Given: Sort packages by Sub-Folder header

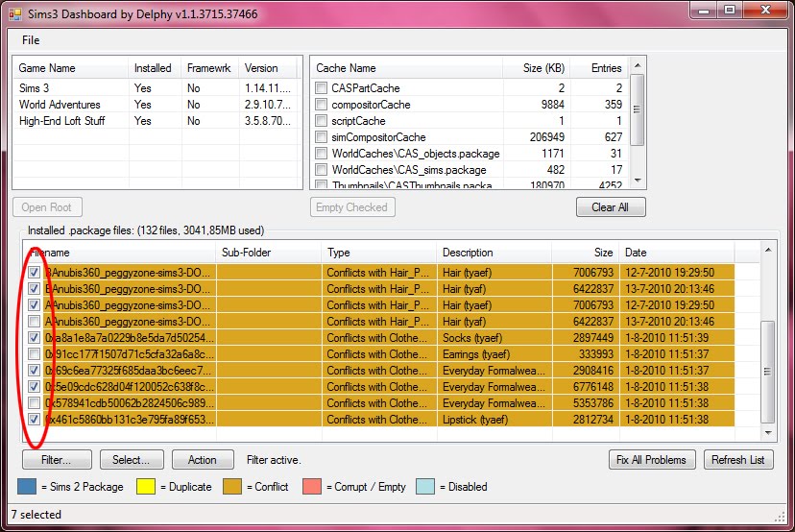Looking at the screenshot, I should [269, 253].
